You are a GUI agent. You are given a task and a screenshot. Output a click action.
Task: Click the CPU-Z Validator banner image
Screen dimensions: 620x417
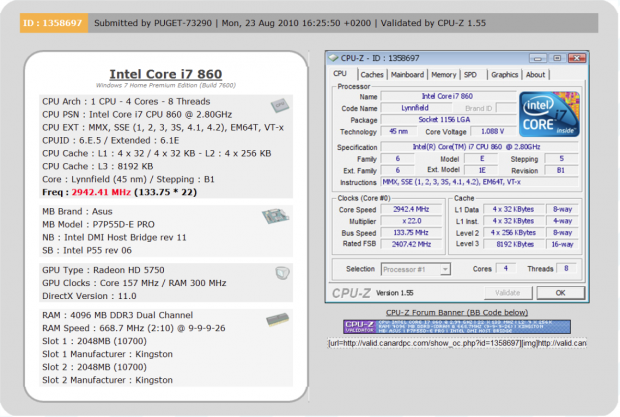click(x=457, y=327)
